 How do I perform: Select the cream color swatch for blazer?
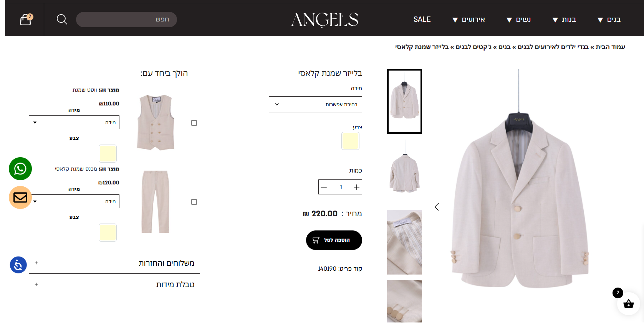point(350,141)
